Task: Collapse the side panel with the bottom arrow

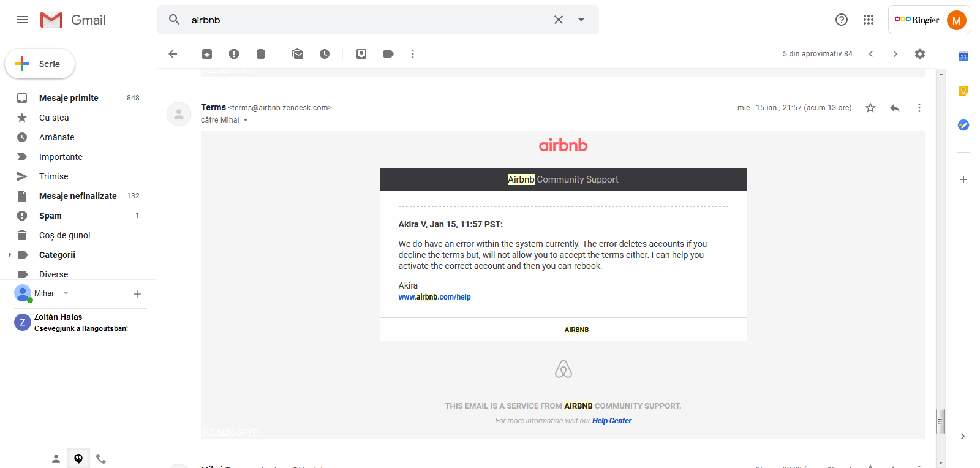Action: point(963,436)
